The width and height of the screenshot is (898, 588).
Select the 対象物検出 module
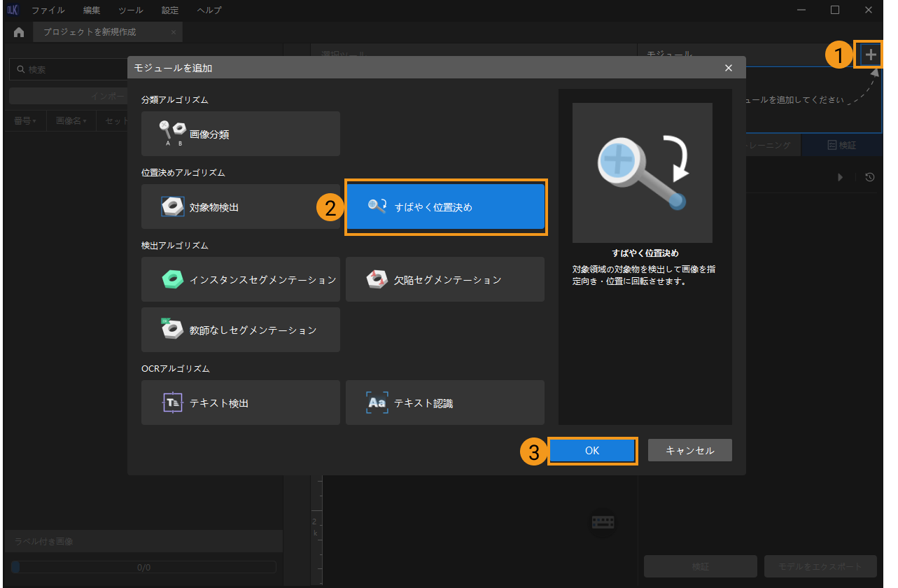pos(240,206)
